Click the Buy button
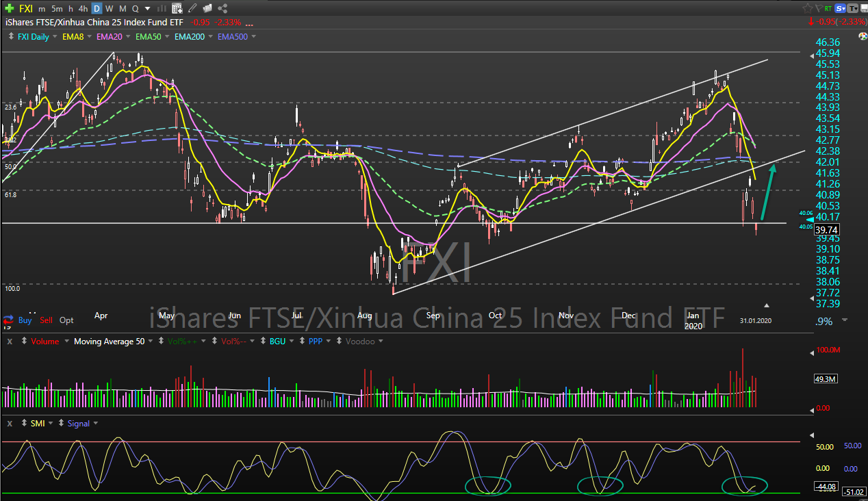Image resolution: width=868 pixels, height=501 pixels. 25,320
